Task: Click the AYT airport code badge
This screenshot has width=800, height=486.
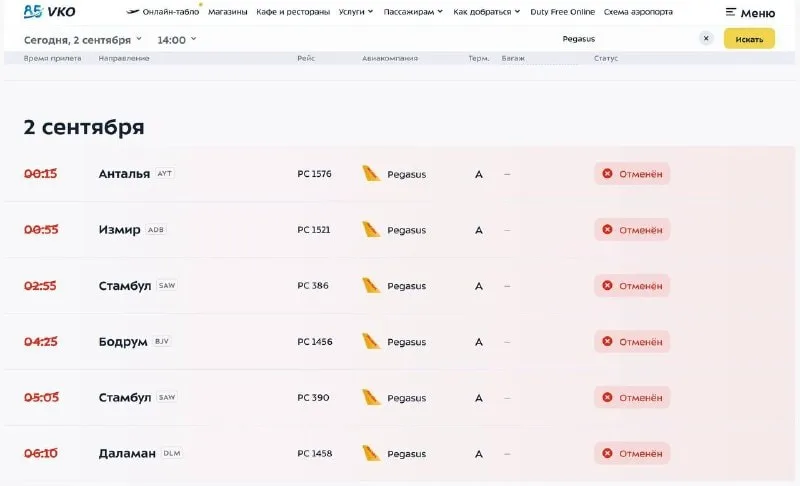Action: coord(164,173)
